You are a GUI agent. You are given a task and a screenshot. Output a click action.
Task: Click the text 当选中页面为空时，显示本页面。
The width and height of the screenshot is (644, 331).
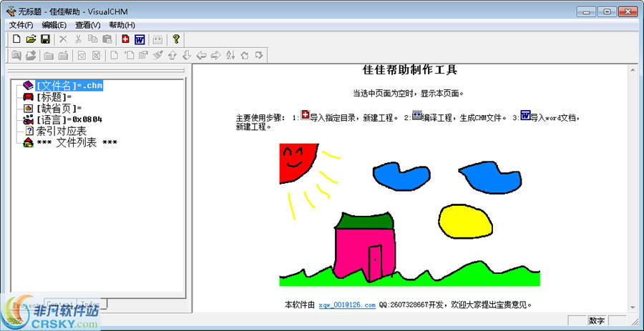(x=409, y=94)
